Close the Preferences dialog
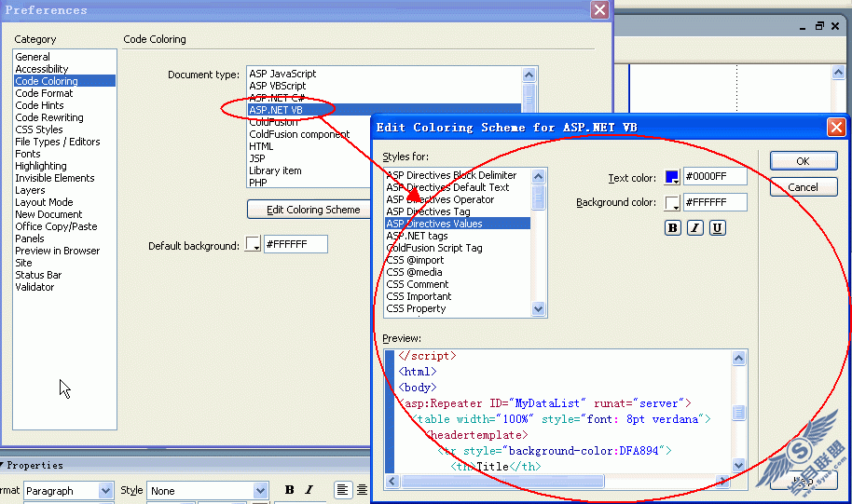This screenshot has height=504, width=852. pos(600,9)
